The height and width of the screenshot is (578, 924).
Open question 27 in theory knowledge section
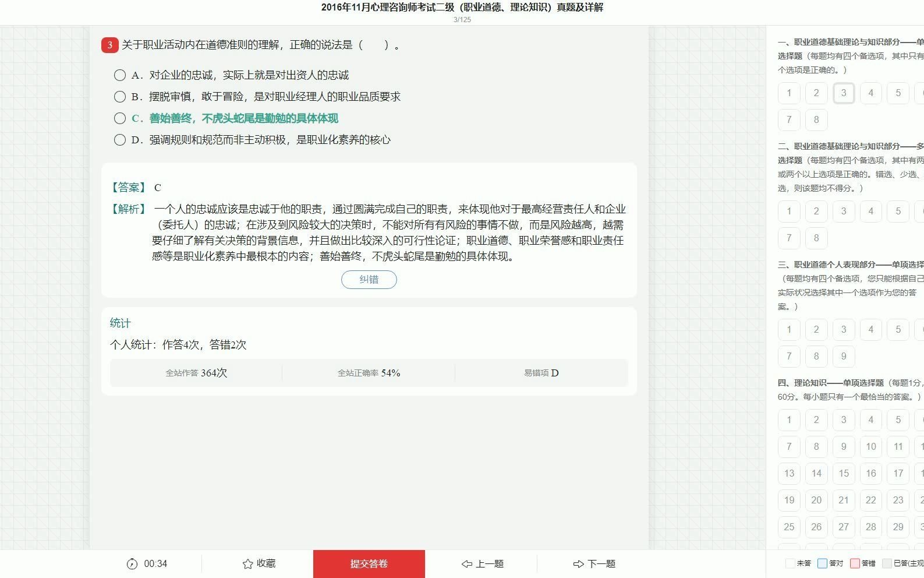pyautogui.click(x=844, y=527)
